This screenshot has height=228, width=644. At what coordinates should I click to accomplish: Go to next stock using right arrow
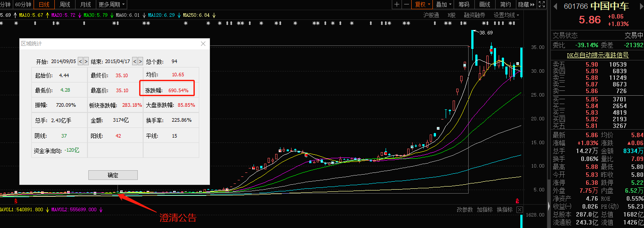click(x=640, y=6)
